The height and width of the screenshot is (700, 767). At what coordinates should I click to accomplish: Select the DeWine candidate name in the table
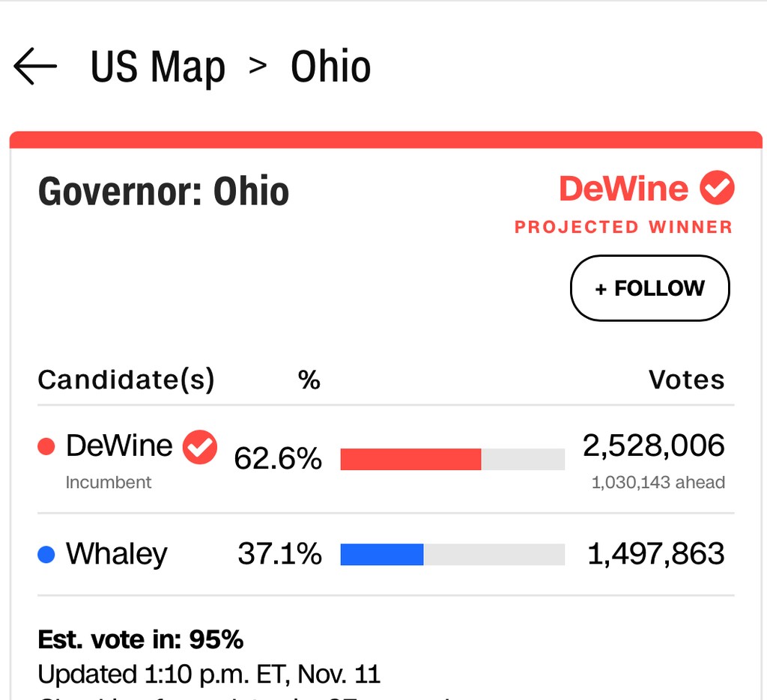[119, 446]
